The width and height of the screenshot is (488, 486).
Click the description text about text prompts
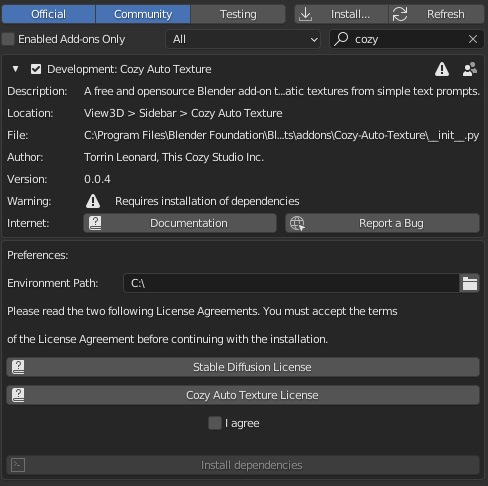282,91
